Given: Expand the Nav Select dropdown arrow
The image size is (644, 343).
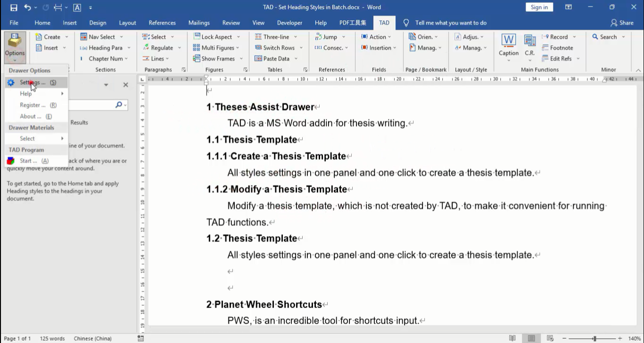Looking at the screenshot, I should (x=121, y=37).
